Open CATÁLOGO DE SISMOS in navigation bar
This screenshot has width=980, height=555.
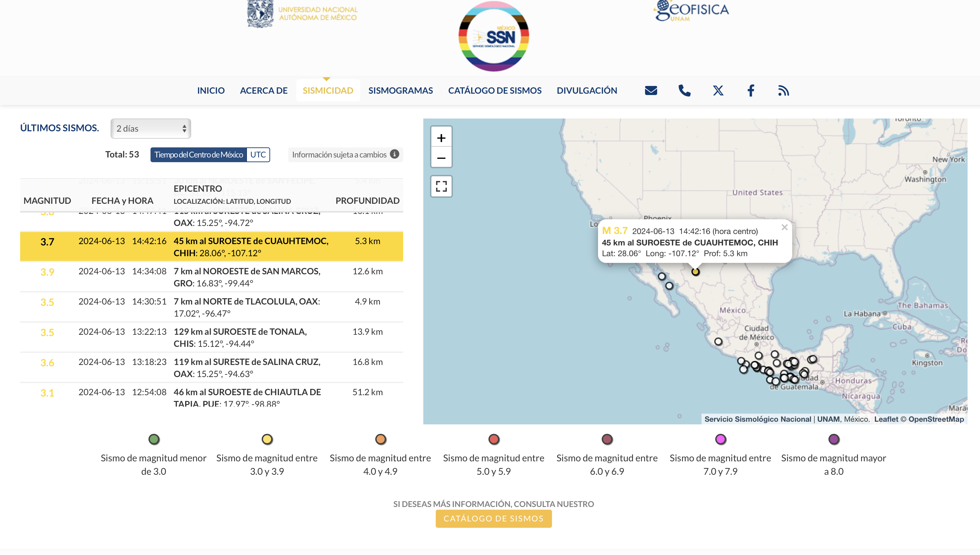pos(495,90)
